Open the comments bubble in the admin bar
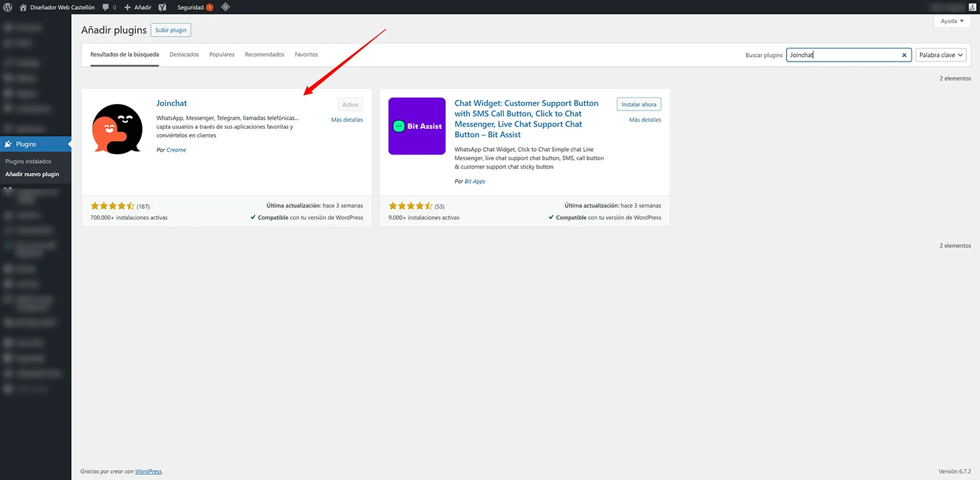 tap(109, 7)
